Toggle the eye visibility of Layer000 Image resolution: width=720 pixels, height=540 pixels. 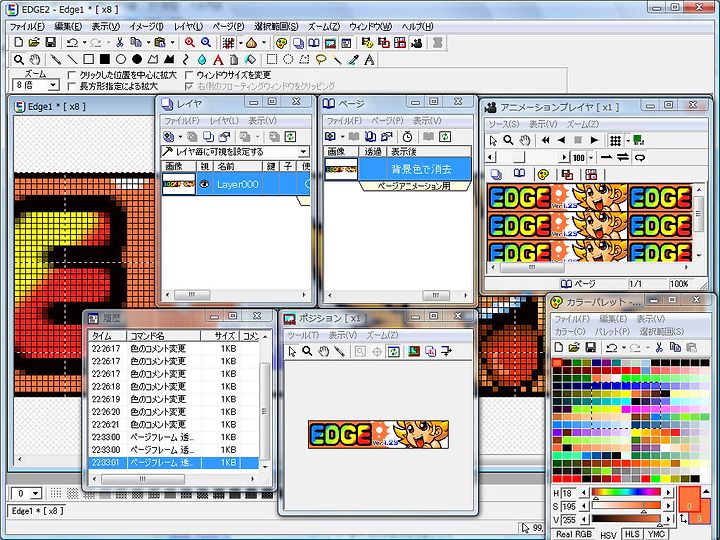click(204, 184)
